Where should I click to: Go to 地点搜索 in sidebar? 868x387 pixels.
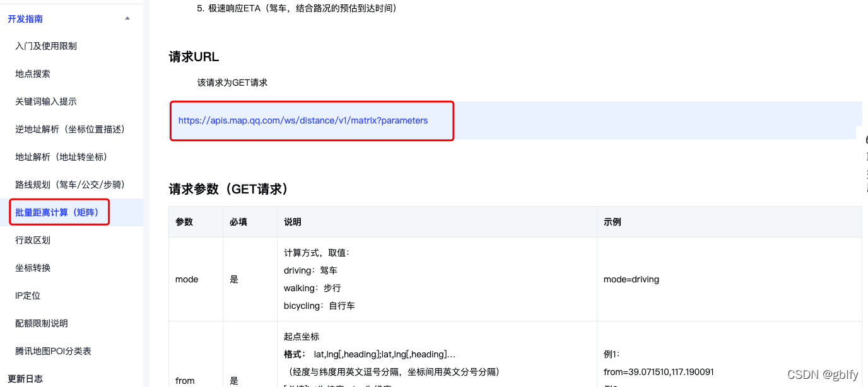click(33, 74)
